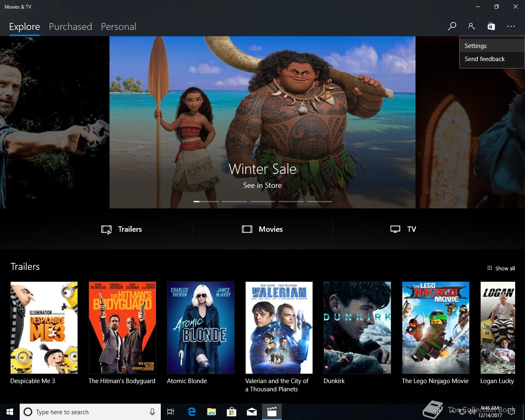This screenshot has width=525, height=420.
Task: Open Task View on taskbar
Action: pos(171,412)
